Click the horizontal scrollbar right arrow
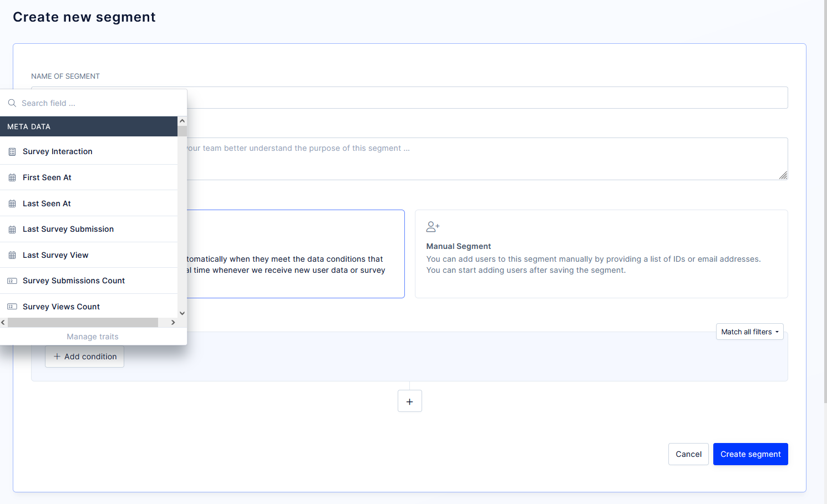Screen dimensions: 827x504 [172, 322]
